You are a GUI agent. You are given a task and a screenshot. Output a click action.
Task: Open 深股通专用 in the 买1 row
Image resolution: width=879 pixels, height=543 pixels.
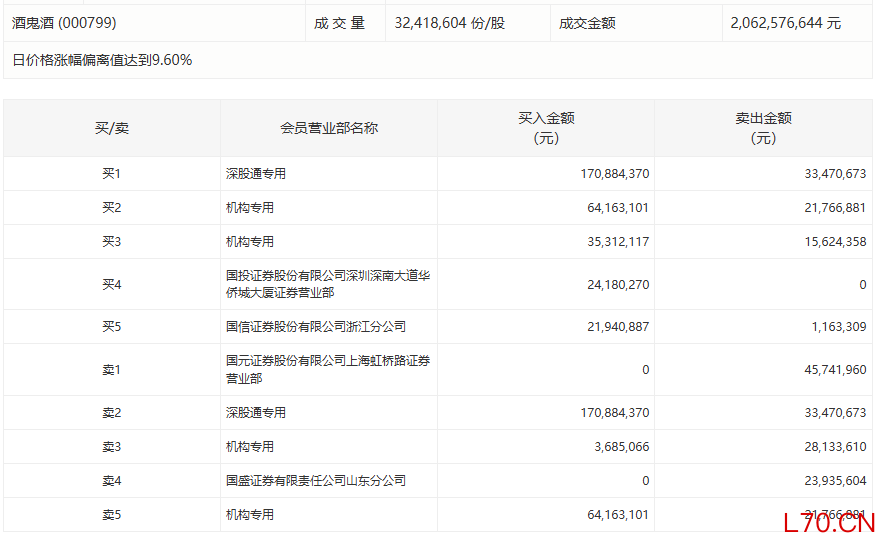click(x=256, y=174)
